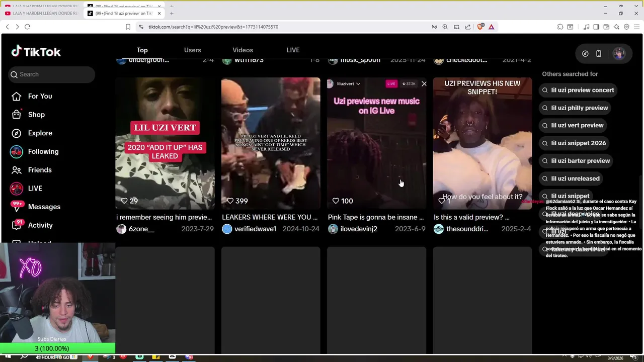This screenshot has width=644, height=362.
Task: Open LEAKERS WHERE WERE YOU caption
Action: coord(270,217)
